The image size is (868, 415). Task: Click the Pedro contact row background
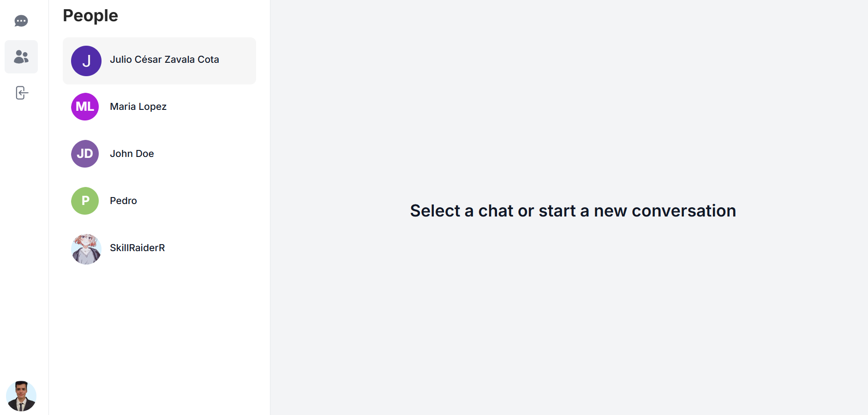coord(159,201)
